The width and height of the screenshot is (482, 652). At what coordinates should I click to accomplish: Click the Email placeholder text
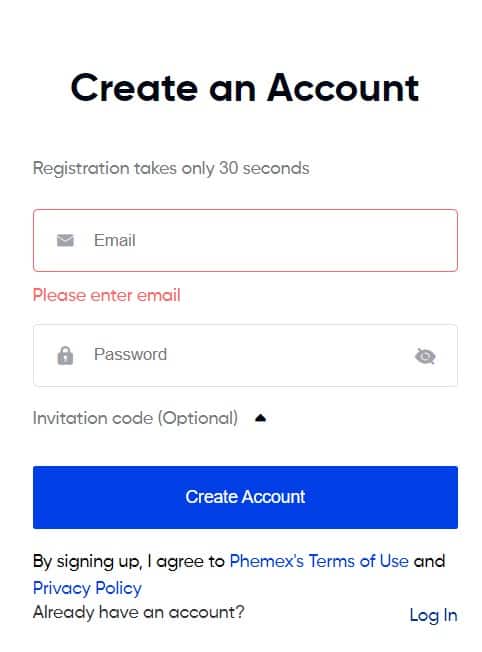coord(115,240)
